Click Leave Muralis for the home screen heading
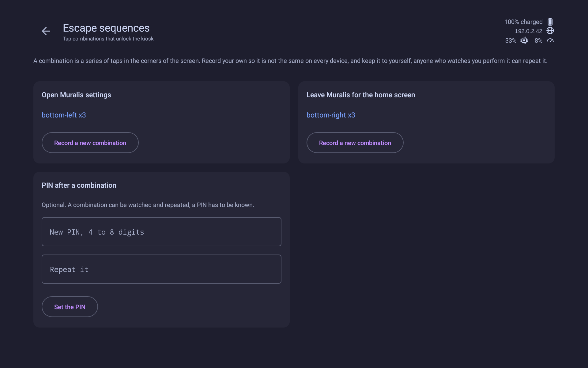 pyautogui.click(x=361, y=95)
